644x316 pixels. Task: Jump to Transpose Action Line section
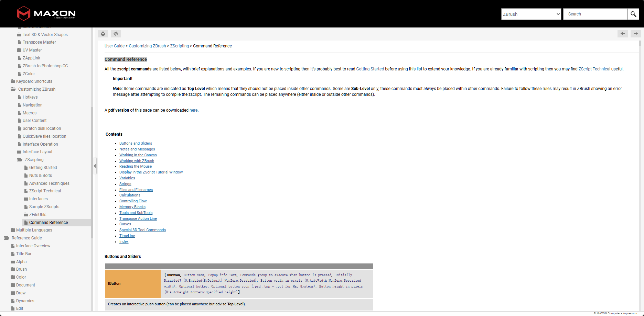[138, 219]
